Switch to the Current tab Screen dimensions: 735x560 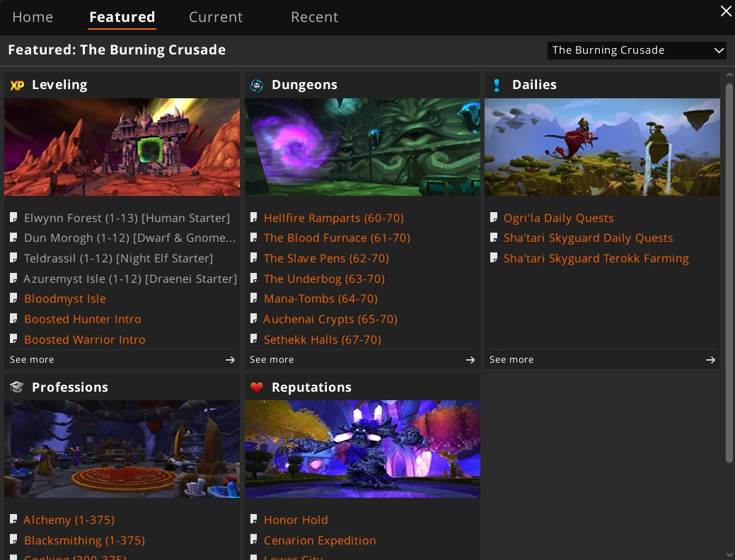pyautogui.click(x=216, y=17)
